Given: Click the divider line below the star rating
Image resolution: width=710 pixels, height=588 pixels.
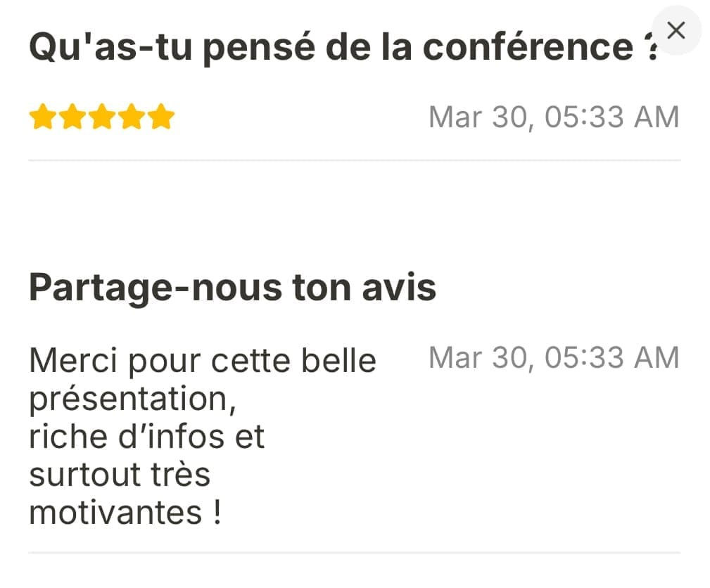Looking at the screenshot, I should tap(355, 160).
